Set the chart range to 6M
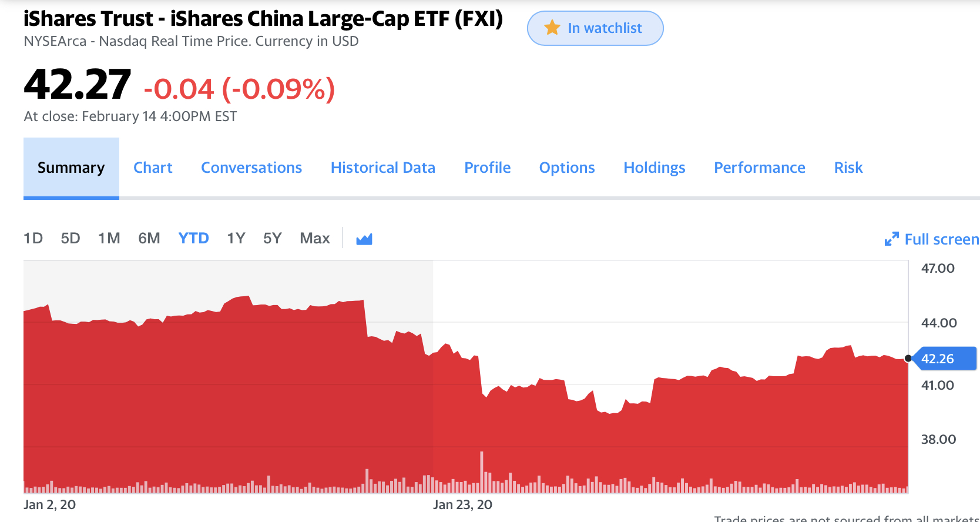The image size is (980, 522). [x=149, y=239]
